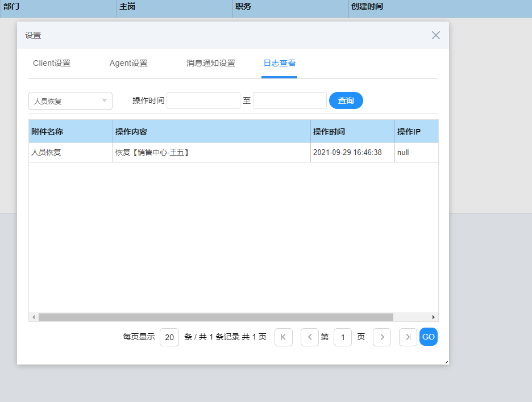Viewport: 532px width, 402px height.
Task: Close the 设置 dialog with X icon
Action: click(436, 35)
